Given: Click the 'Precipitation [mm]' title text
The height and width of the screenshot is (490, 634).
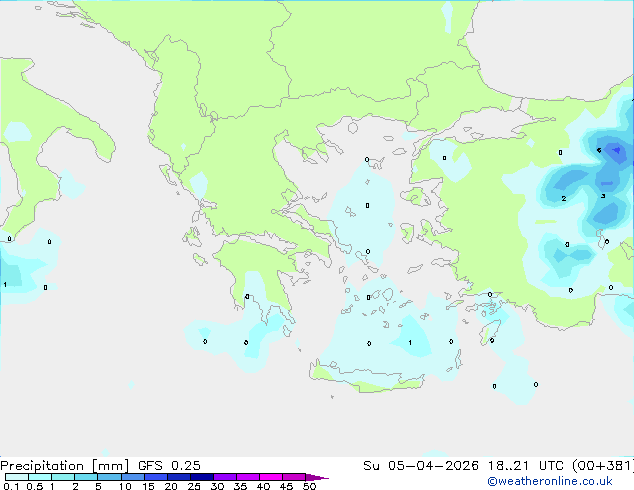Looking at the screenshot, I should [65, 466].
